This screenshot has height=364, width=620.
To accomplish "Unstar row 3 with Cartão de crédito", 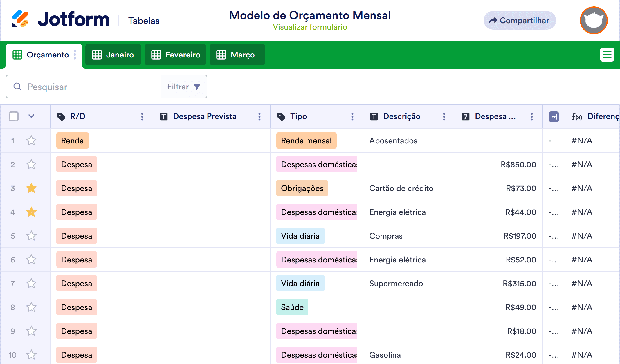I will pos(31,188).
